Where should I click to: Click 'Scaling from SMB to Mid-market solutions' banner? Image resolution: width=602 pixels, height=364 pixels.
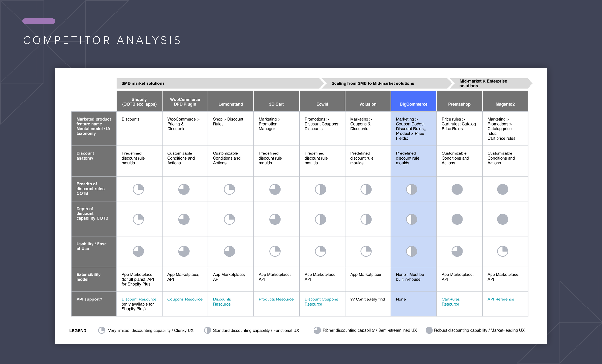[x=386, y=83]
